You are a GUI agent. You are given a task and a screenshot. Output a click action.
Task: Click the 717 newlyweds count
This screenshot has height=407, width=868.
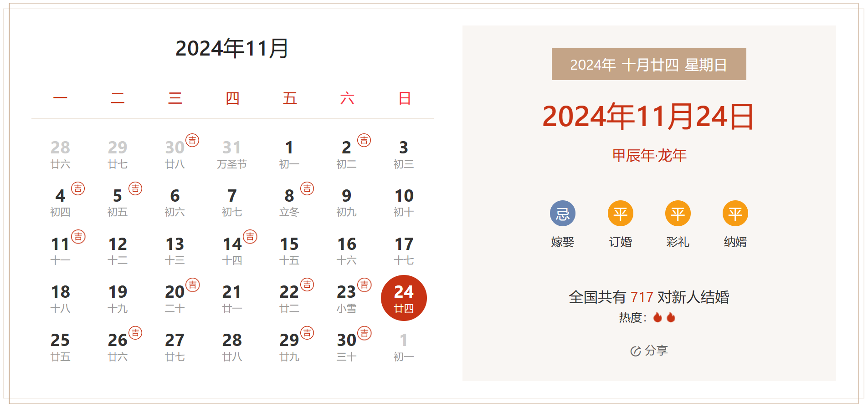pyautogui.click(x=642, y=297)
